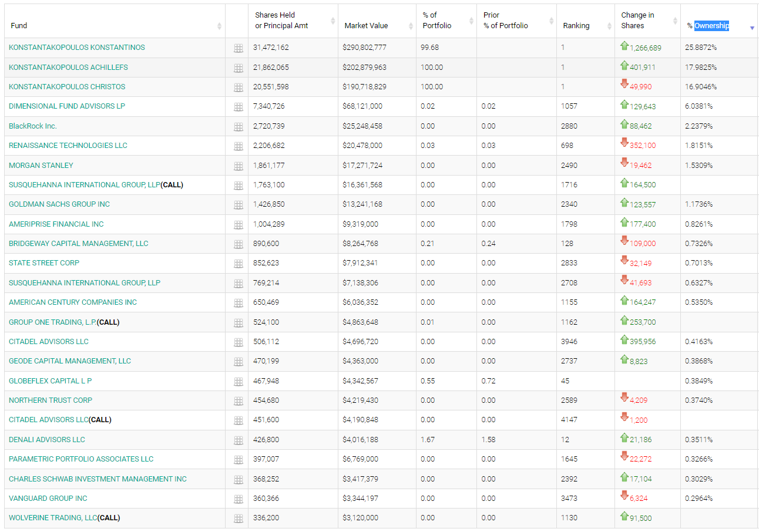The width and height of the screenshot is (759, 532).
Task: Select market value $6,769,000
Action: [360, 459]
